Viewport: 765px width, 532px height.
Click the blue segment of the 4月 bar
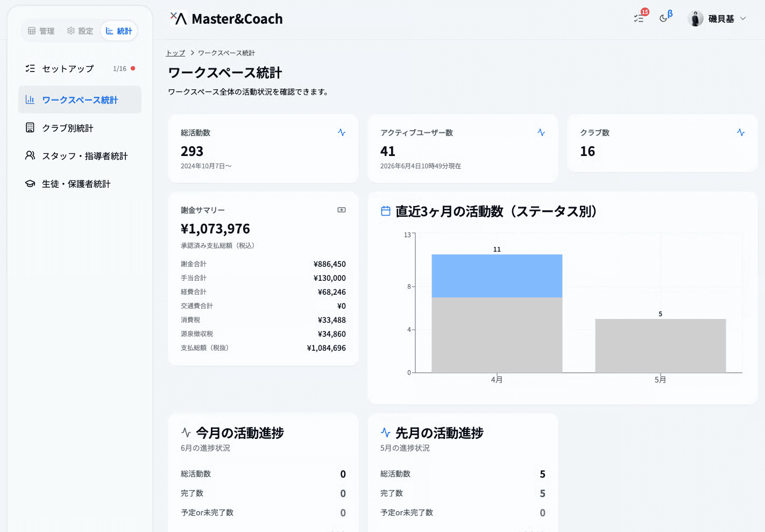click(497, 276)
